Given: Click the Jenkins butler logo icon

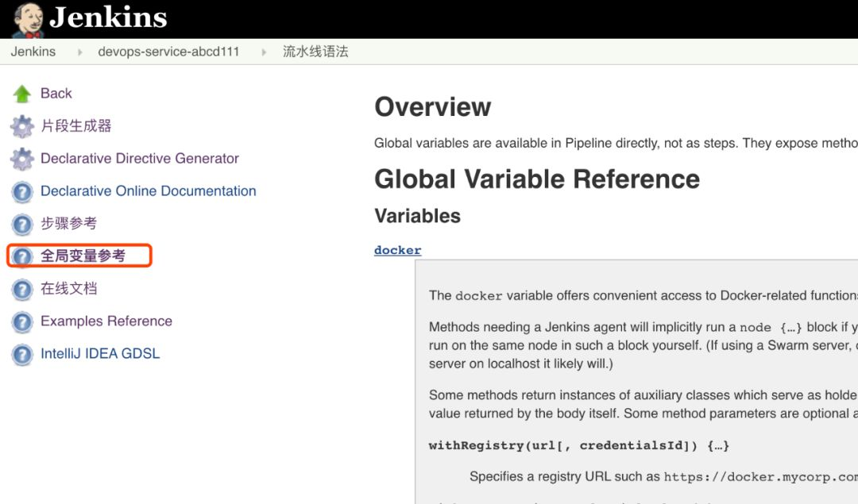Looking at the screenshot, I should point(28,20).
